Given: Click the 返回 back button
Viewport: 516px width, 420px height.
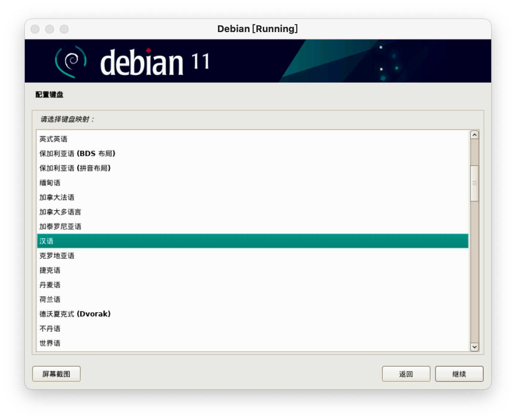Looking at the screenshot, I should [406, 374].
